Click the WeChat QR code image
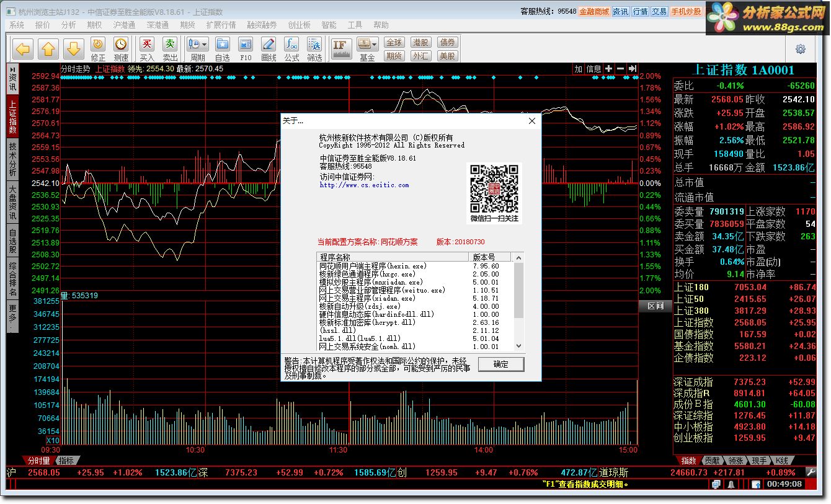The width and height of the screenshot is (831, 504). [x=494, y=193]
